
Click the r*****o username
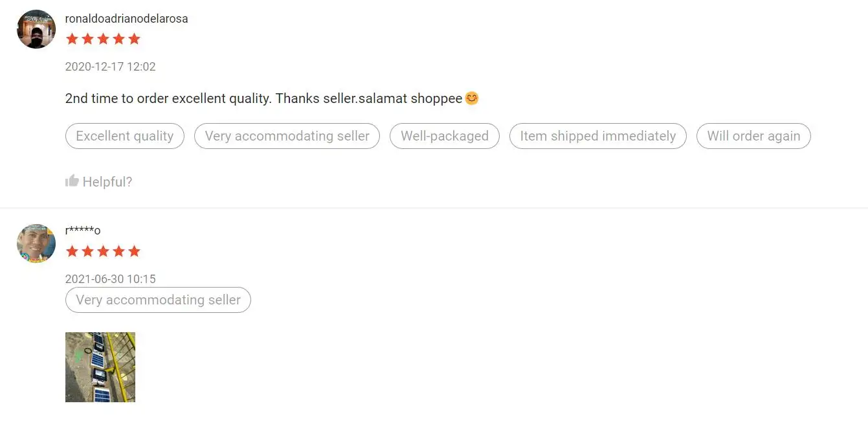(x=83, y=231)
